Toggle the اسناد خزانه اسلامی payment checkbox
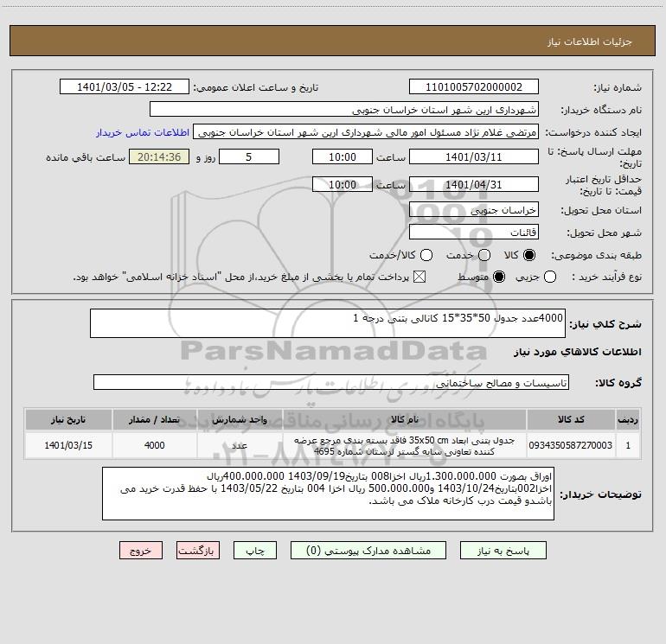 (x=419, y=277)
